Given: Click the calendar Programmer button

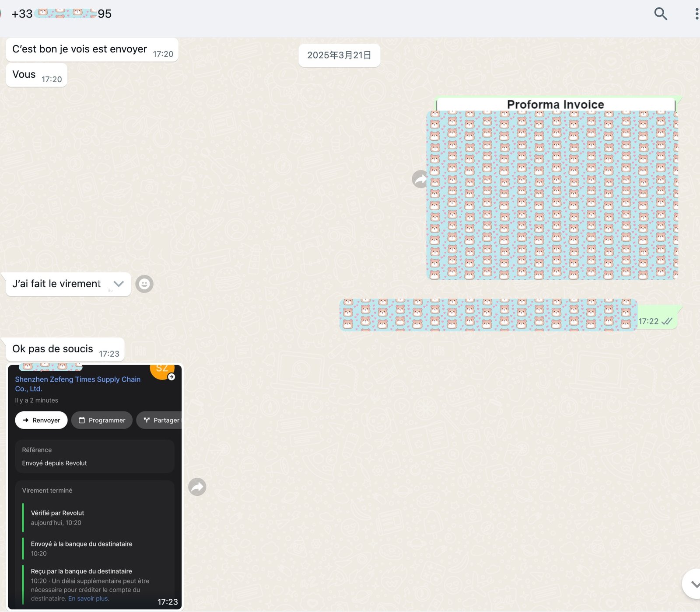Looking at the screenshot, I should [x=102, y=420].
